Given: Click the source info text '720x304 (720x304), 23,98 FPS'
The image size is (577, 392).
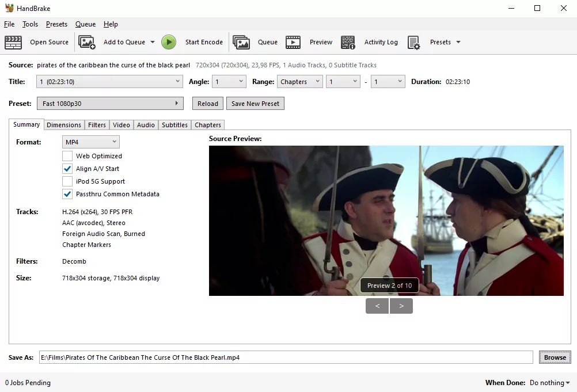Looking at the screenshot, I should point(237,65).
